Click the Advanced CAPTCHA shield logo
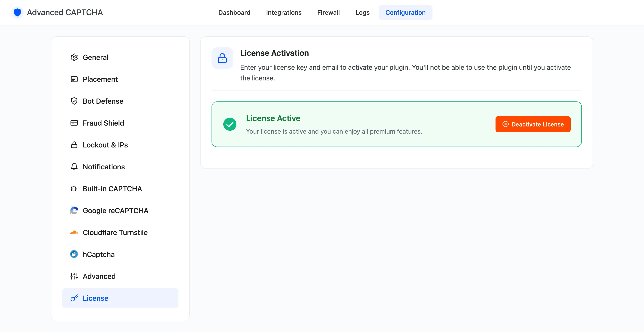 (x=17, y=12)
